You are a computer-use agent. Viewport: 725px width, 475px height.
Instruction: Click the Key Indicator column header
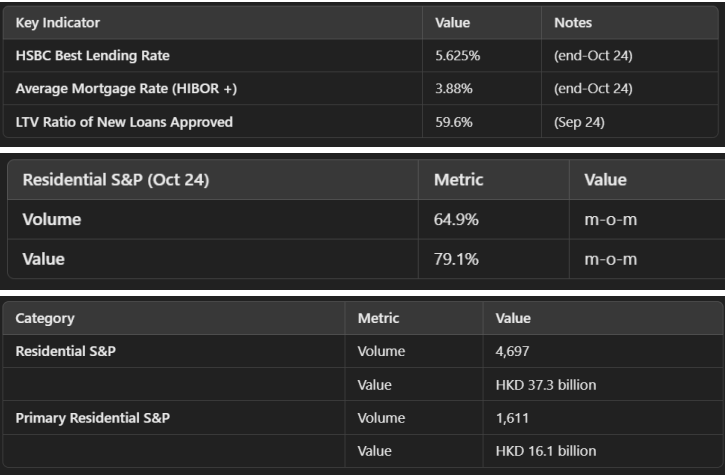pos(57,22)
